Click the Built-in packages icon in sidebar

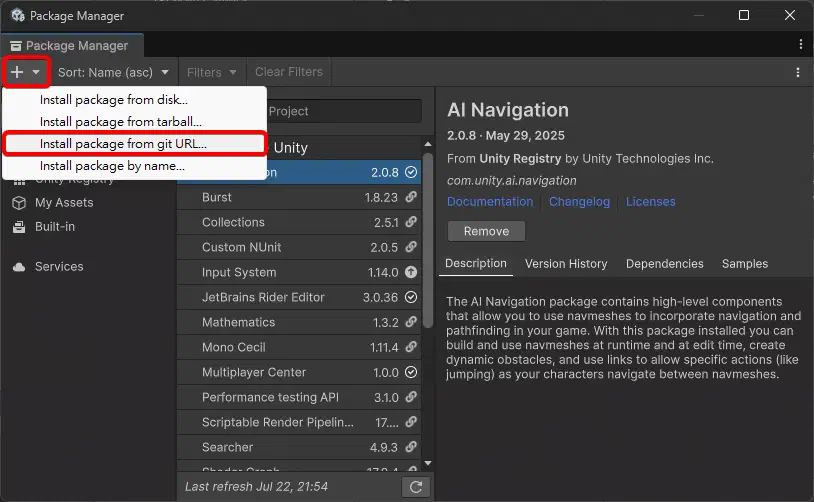19,227
